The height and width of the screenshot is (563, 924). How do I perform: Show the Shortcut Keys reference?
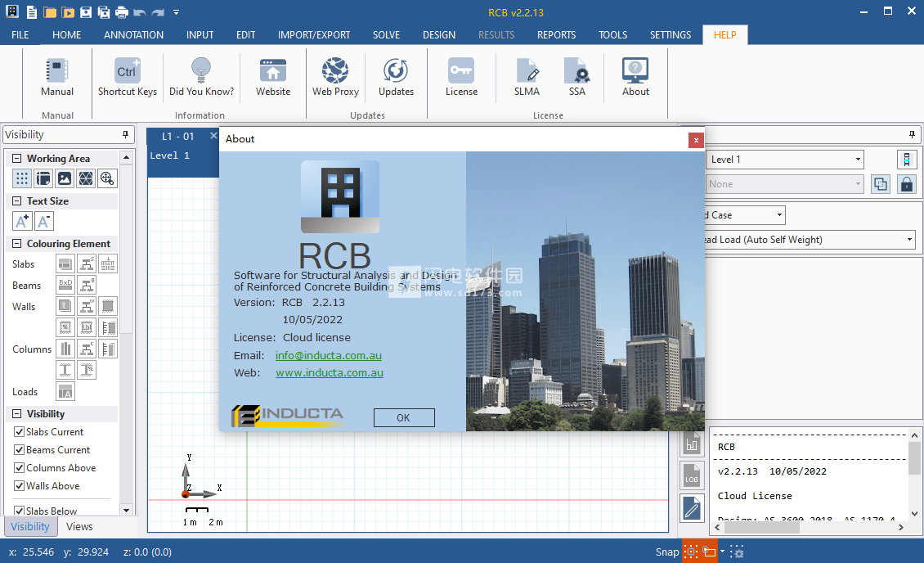tap(128, 77)
